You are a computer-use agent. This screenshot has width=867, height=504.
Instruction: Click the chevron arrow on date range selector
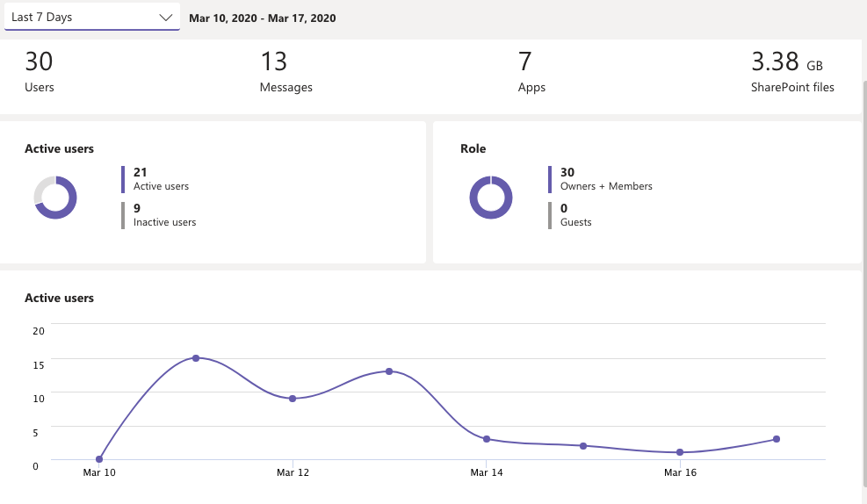point(166,18)
